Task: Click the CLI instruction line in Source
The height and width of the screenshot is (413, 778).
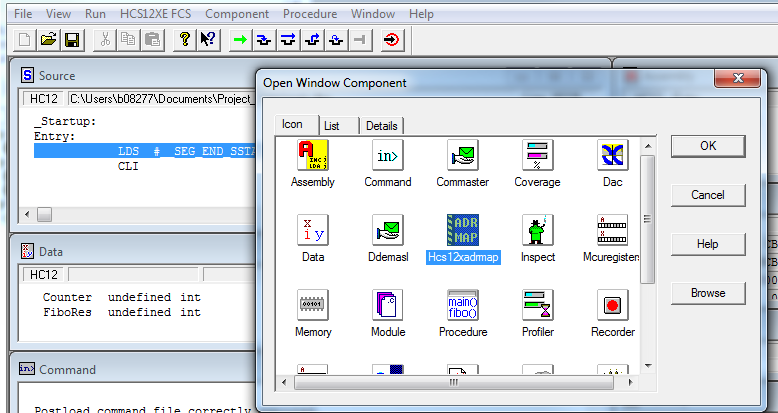Action: click(x=128, y=166)
